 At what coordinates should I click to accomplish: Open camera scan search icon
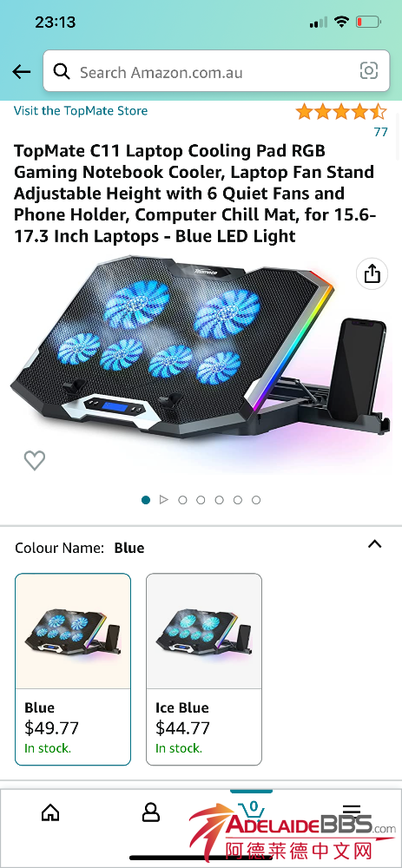point(369,71)
